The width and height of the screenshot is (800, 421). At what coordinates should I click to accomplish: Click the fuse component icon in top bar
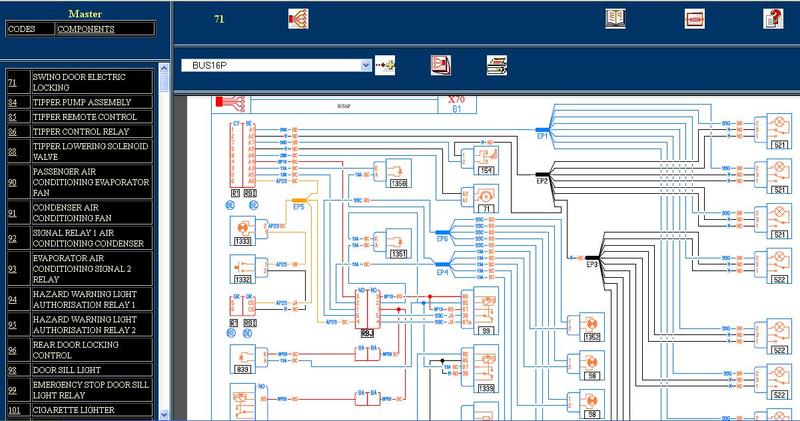(694, 19)
